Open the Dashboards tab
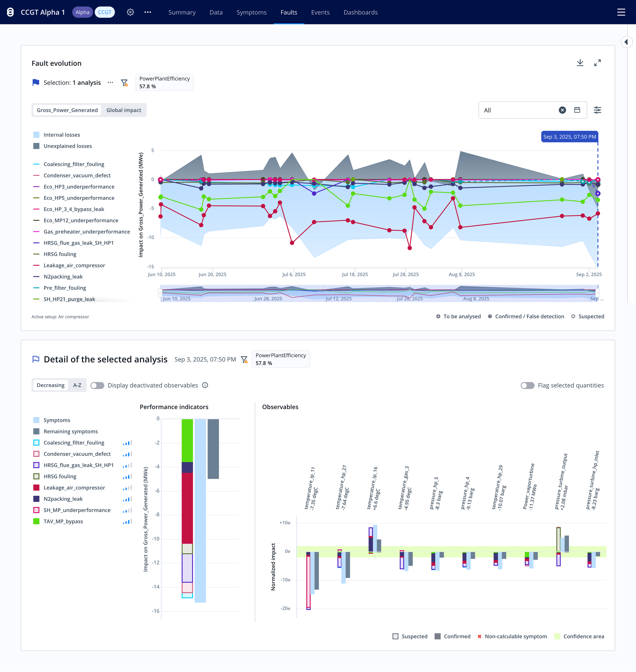The width and height of the screenshot is (636, 672). pyautogui.click(x=360, y=12)
